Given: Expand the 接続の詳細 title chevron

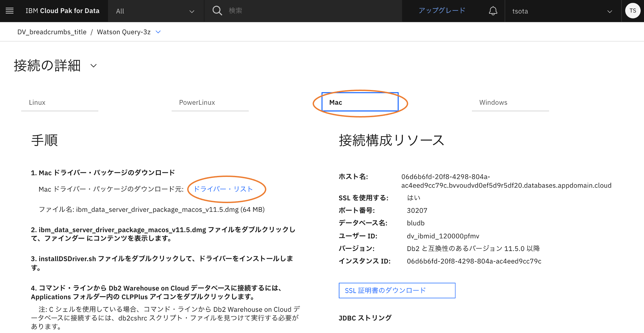Looking at the screenshot, I should coord(94,66).
